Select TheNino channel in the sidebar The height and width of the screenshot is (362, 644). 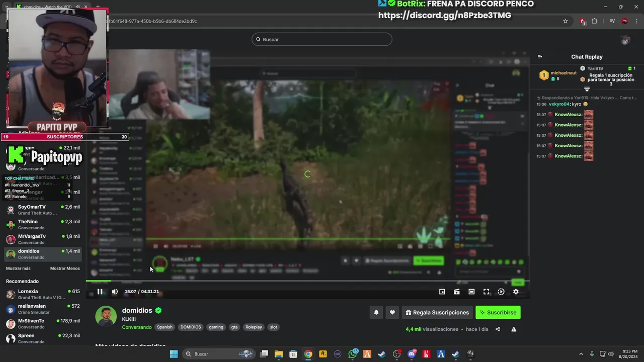tap(42, 224)
